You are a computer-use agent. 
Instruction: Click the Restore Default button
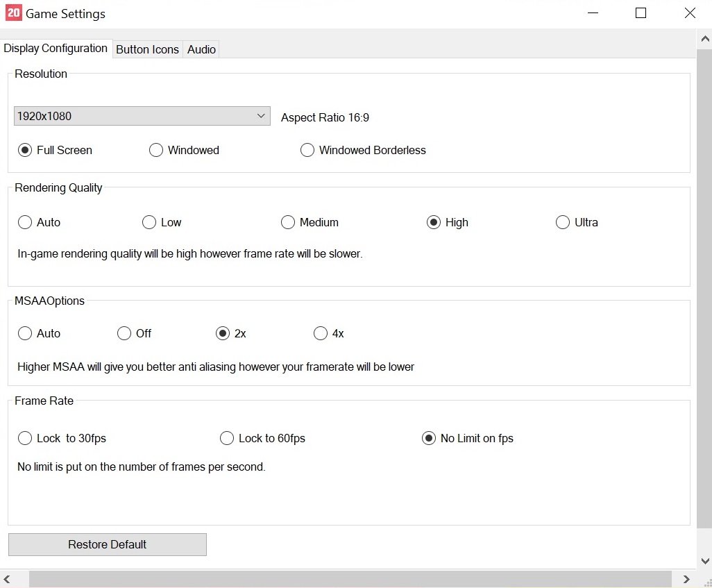pyautogui.click(x=108, y=544)
